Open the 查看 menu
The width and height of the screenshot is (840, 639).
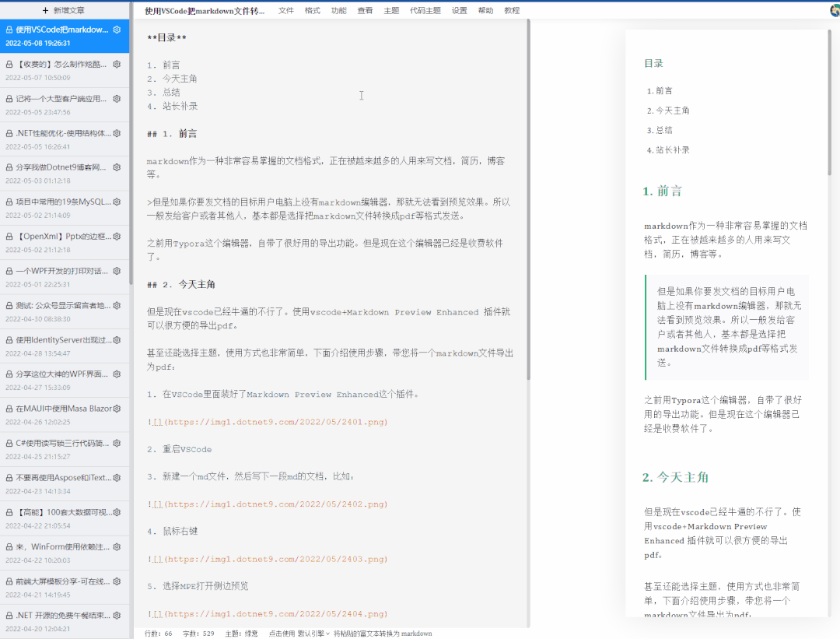tap(365, 10)
